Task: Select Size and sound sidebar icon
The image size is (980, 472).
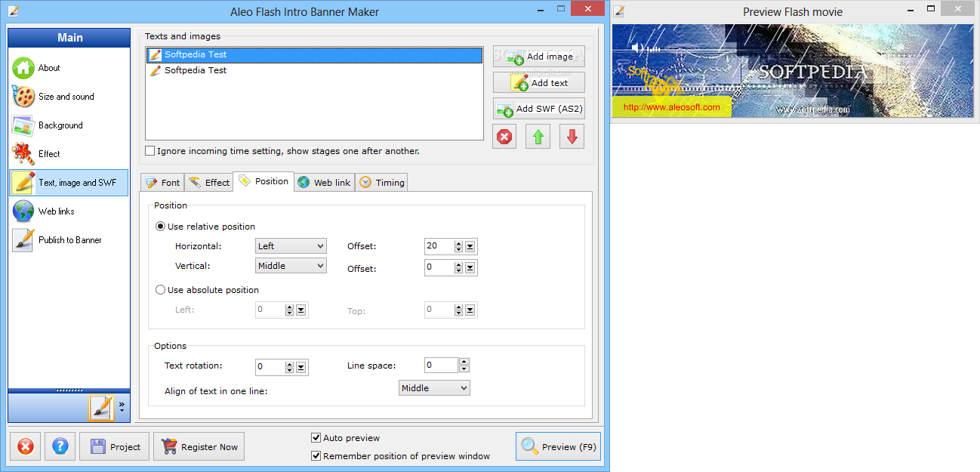Action: pyautogui.click(x=24, y=97)
